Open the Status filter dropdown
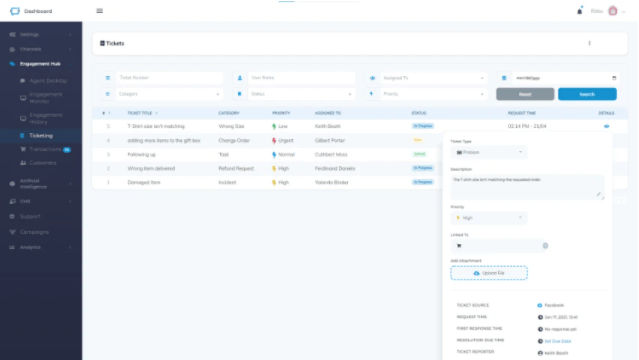The width and height of the screenshot is (639, 360). tap(302, 94)
